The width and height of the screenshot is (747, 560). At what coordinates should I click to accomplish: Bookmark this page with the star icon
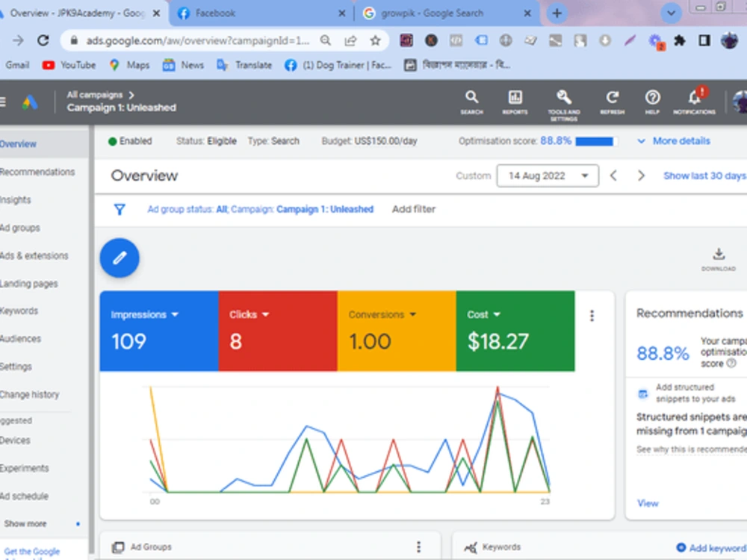[376, 40]
